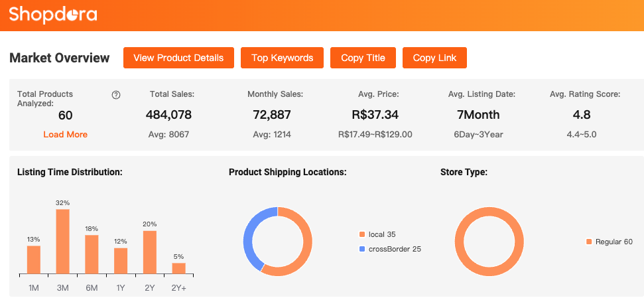
Task: Open the Top Keywords button
Action: [282, 58]
